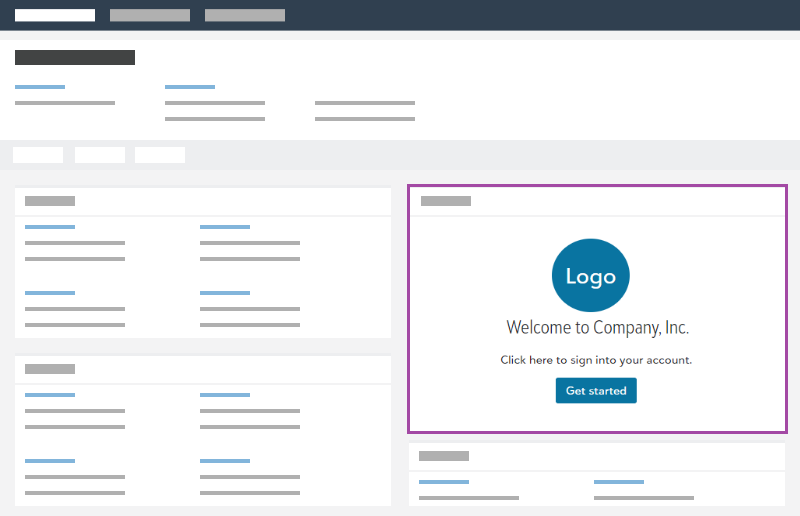Select the Welcome to Company, Inc. heading
The height and width of the screenshot is (516, 800).
click(597, 328)
